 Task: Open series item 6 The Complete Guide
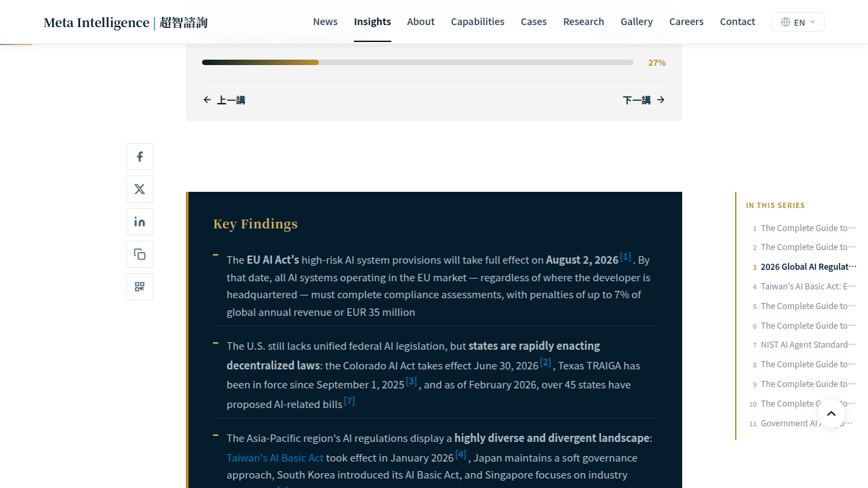(x=803, y=326)
